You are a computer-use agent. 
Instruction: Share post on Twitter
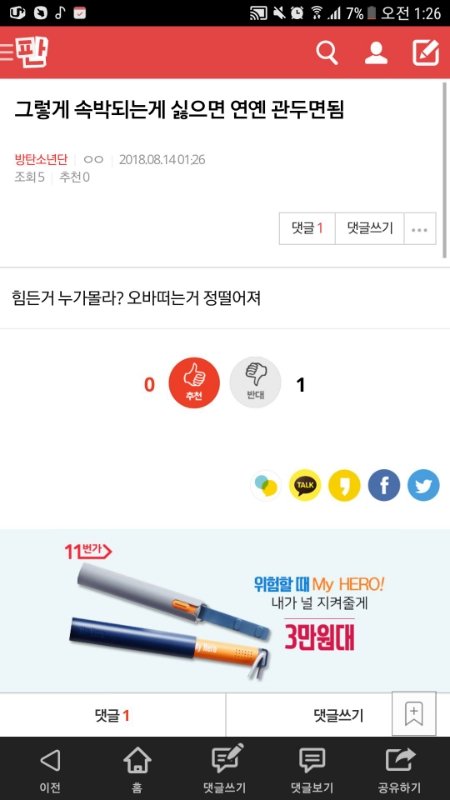pyautogui.click(x=423, y=485)
